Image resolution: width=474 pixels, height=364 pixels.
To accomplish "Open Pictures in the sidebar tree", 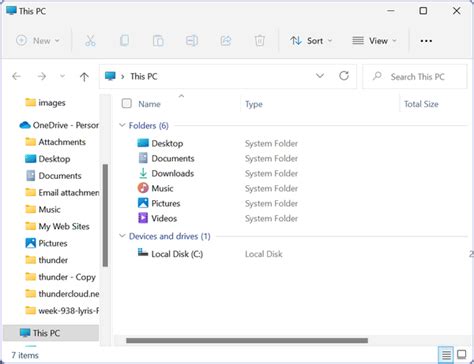I will (x=53, y=243).
